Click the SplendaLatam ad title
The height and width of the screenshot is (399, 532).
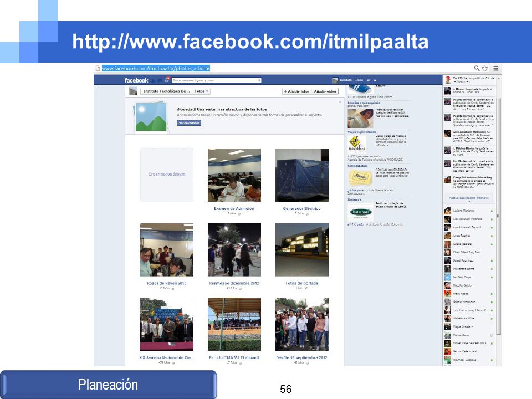click(357, 166)
